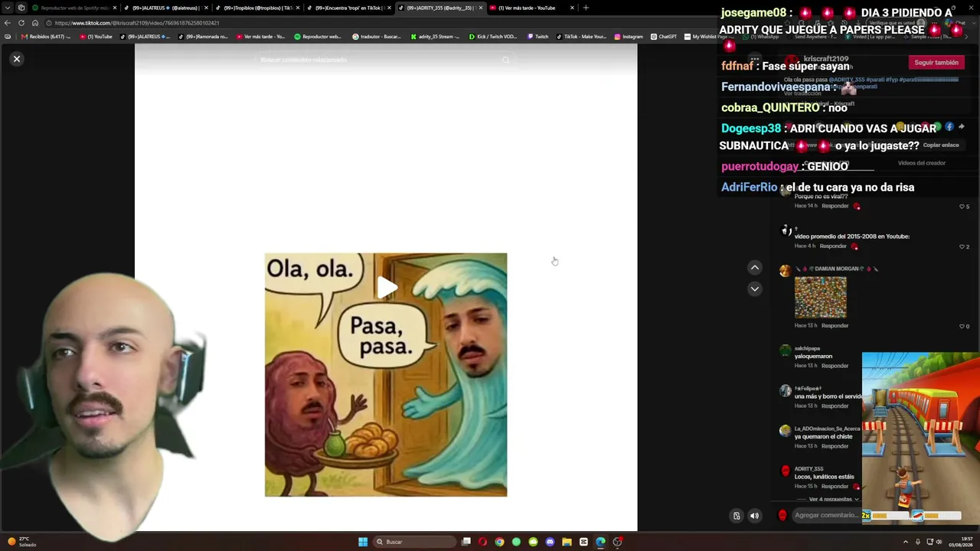Go to the next video
Image resolution: width=980 pixels, height=551 pixels.
point(755,289)
